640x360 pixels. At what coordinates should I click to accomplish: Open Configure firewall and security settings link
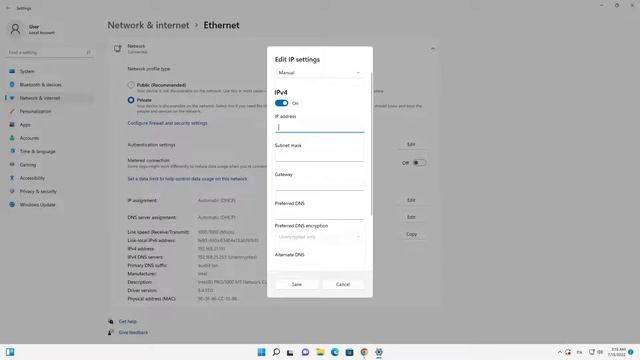click(167, 123)
